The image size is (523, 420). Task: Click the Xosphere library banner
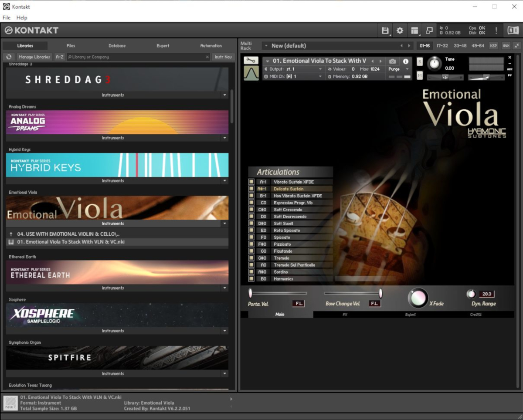coord(117,315)
